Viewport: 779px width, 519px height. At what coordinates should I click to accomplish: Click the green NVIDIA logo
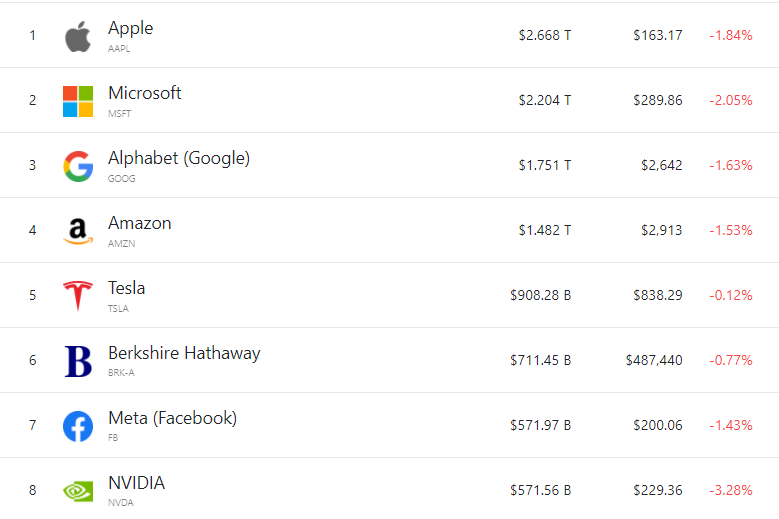tap(78, 491)
